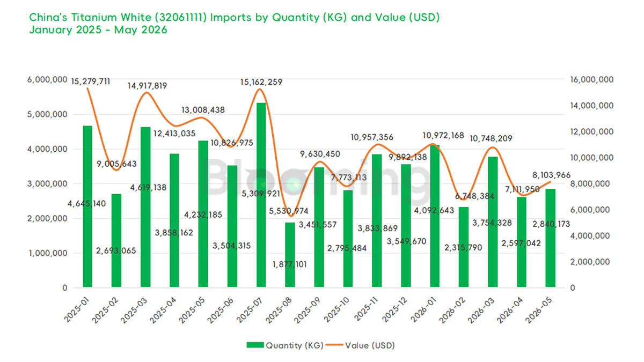The image size is (644, 362).
Task: Select the 2025-08 quantity bar
Action: pos(290,255)
